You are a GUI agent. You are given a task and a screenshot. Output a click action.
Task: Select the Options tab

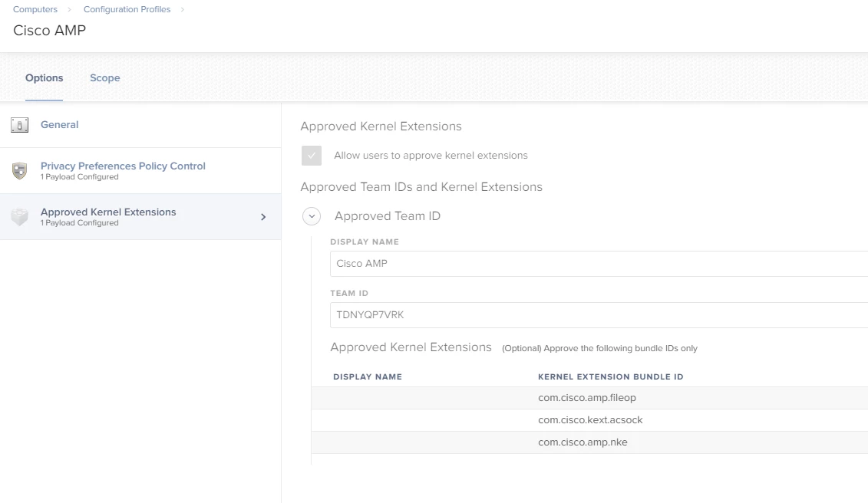point(45,78)
